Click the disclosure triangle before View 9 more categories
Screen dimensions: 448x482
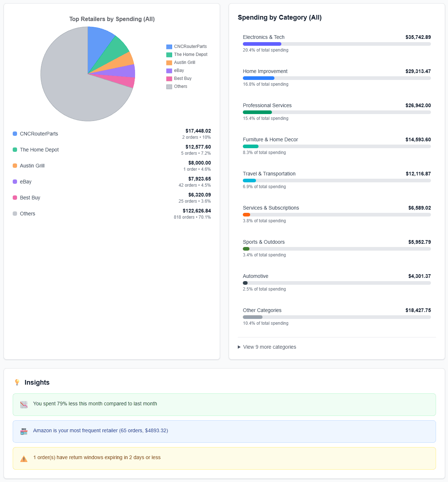tap(239, 347)
